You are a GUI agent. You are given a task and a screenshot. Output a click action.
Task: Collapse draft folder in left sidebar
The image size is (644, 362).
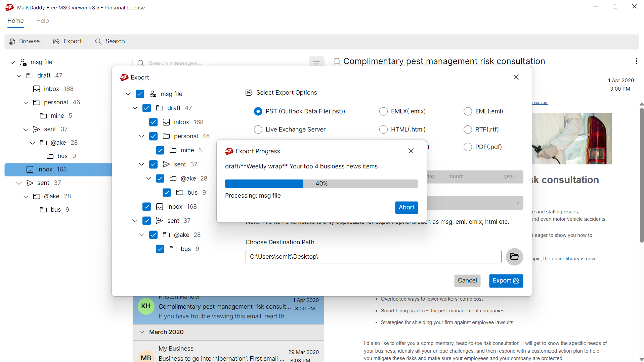(x=19, y=75)
